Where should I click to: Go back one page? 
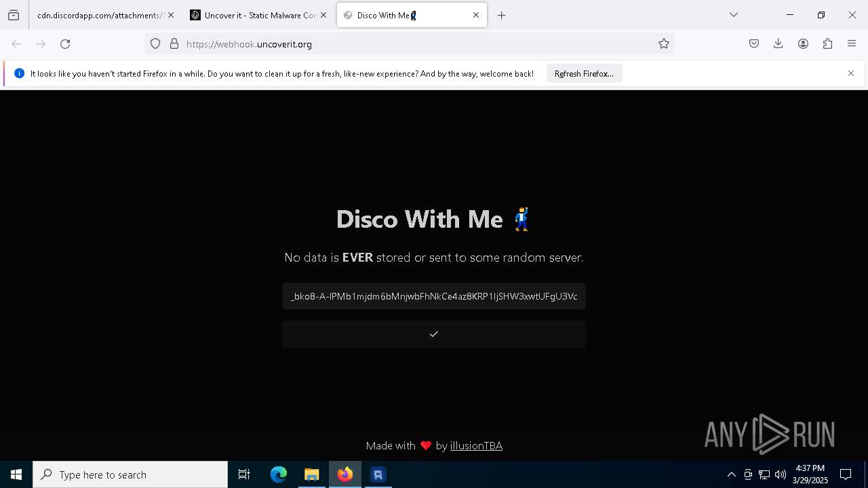pyautogui.click(x=16, y=43)
